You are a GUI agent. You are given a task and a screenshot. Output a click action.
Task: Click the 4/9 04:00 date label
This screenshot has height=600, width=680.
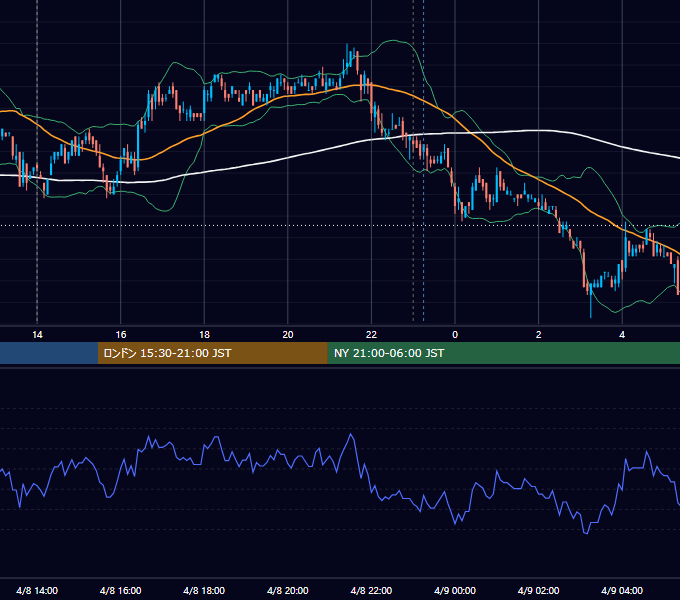(622, 591)
